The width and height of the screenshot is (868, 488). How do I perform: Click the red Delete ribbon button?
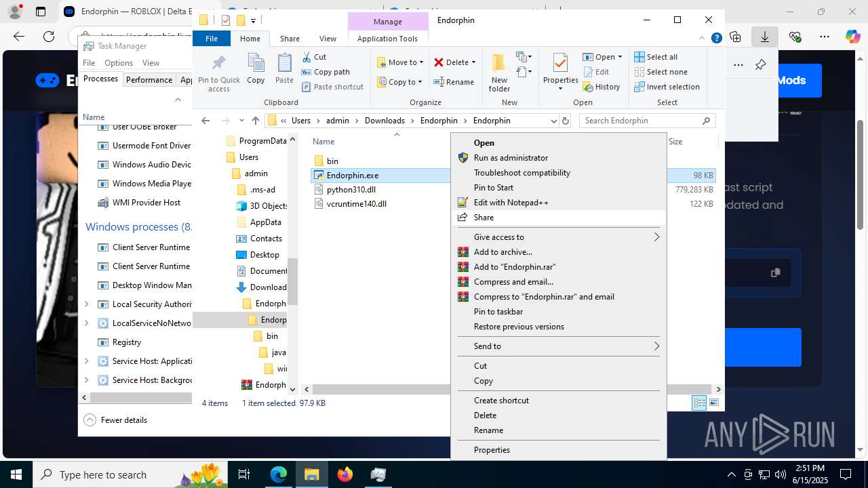(x=455, y=62)
